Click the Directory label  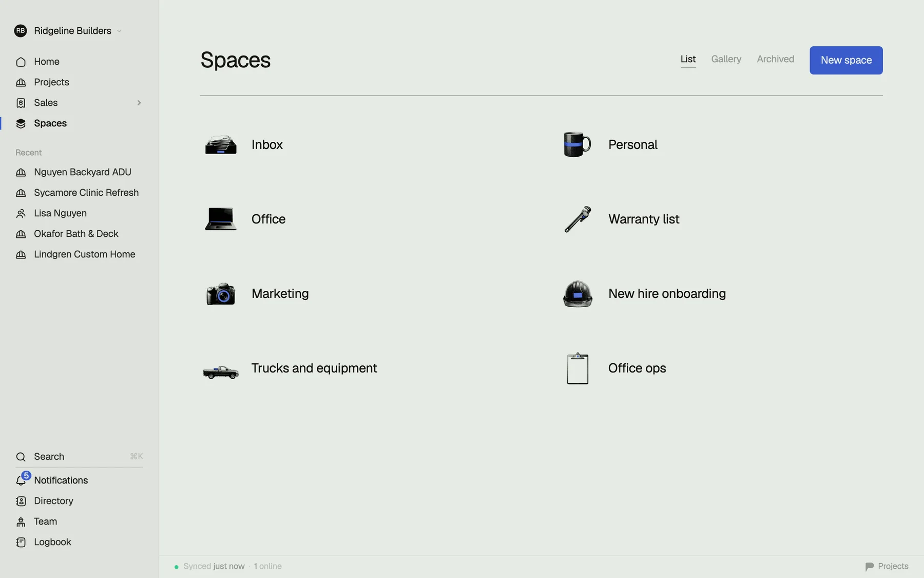(x=53, y=501)
